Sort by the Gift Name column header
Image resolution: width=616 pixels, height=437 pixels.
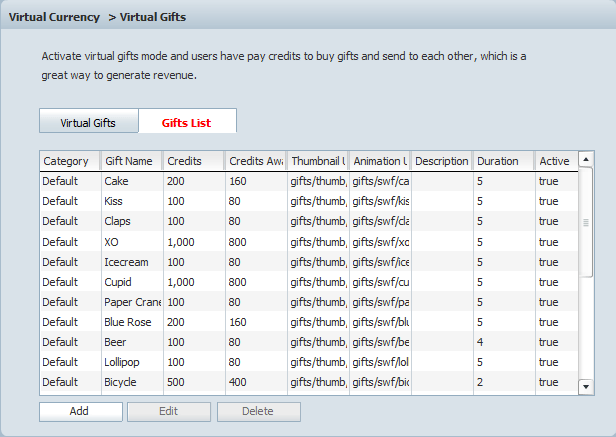pyautogui.click(x=130, y=161)
